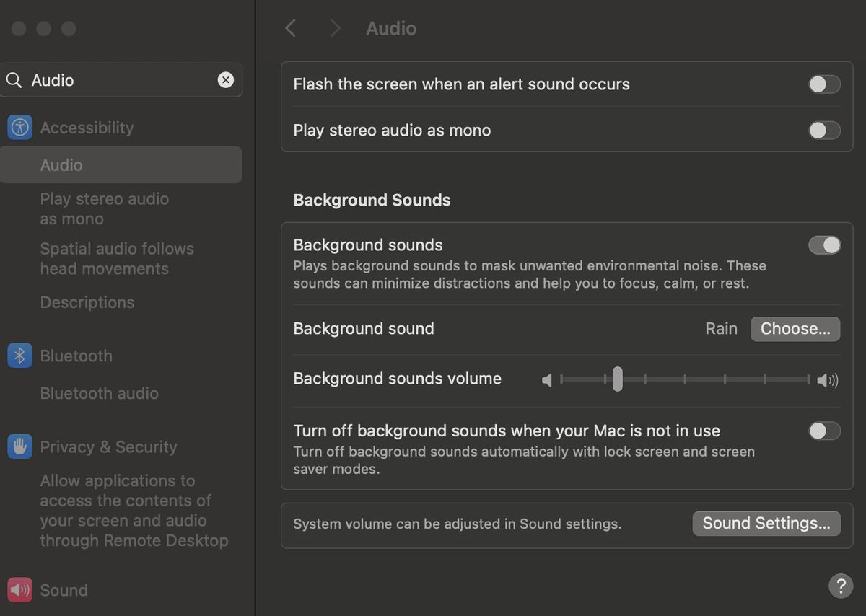
Task: Click the red Sound speaker icon
Action: [19, 590]
